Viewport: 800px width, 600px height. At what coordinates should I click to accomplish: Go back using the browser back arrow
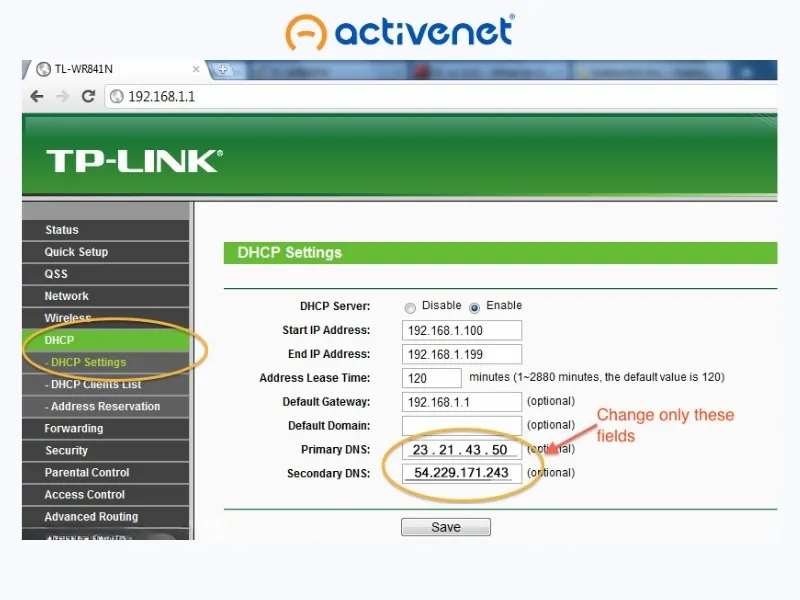37,96
